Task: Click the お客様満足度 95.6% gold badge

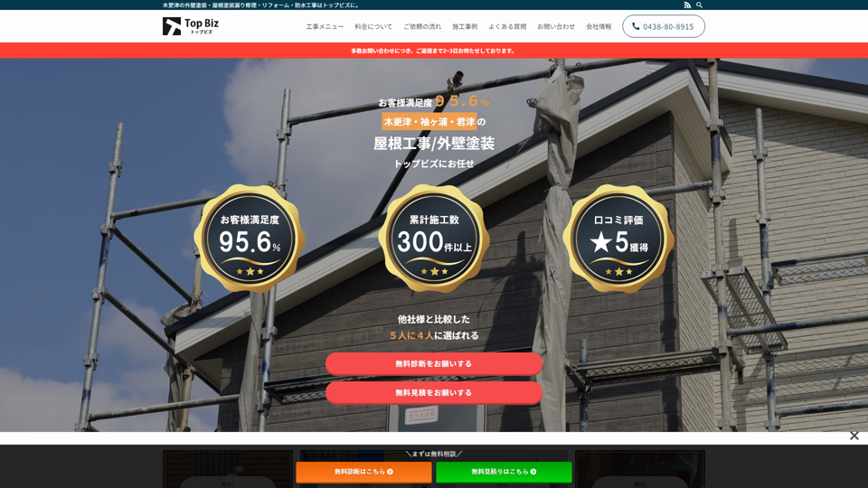Action: tap(250, 239)
